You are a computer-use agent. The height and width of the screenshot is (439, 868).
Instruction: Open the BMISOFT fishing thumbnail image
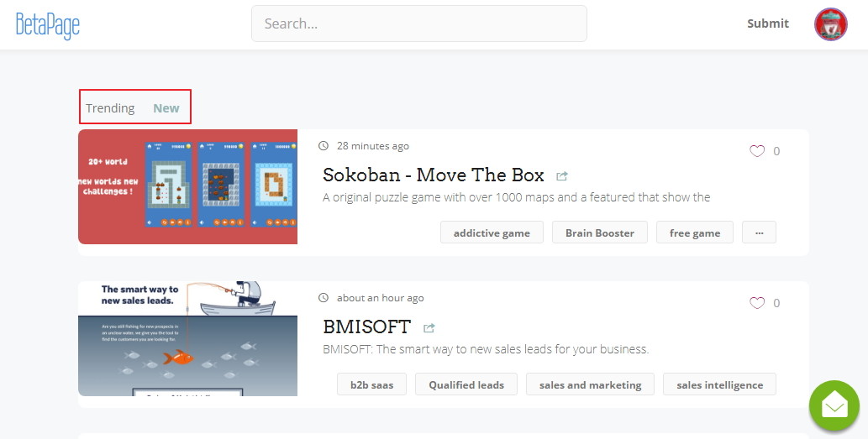187,338
